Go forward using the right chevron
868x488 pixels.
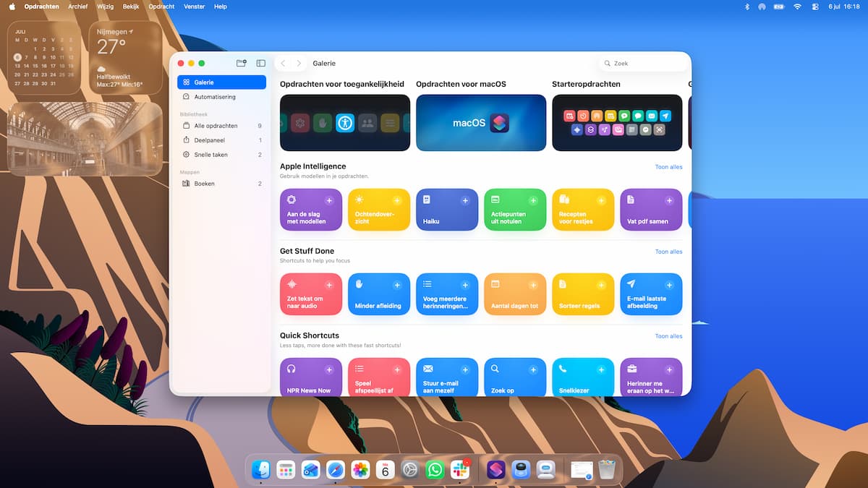[x=299, y=64]
